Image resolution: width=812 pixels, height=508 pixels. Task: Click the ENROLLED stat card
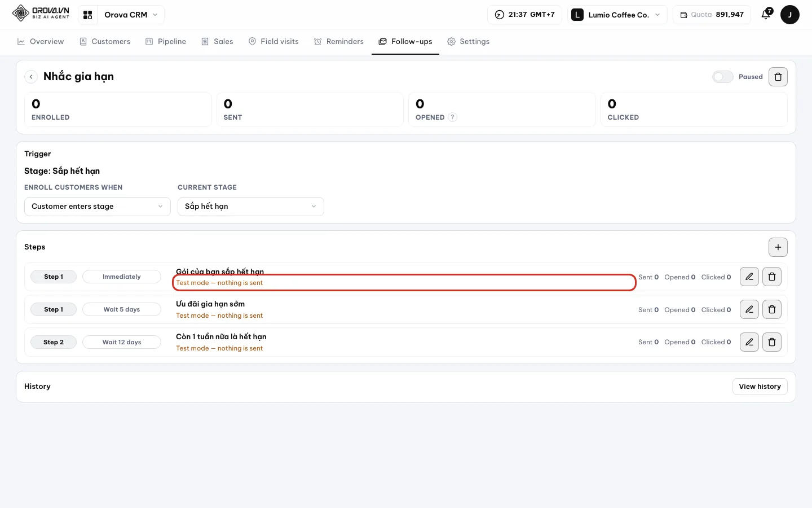(118, 110)
